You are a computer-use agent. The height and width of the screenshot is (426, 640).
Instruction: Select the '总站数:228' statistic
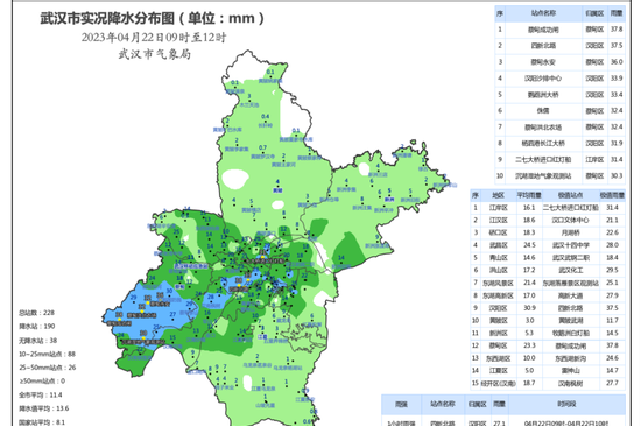pos(37,313)
